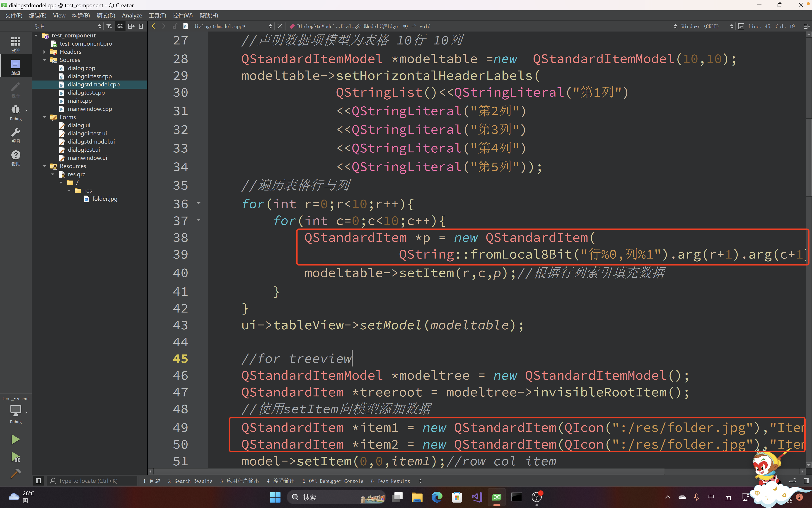The height and width of the screenshot is (508, 812).
Task: Open the side panel view selector 项目
Action: (68, 26)
